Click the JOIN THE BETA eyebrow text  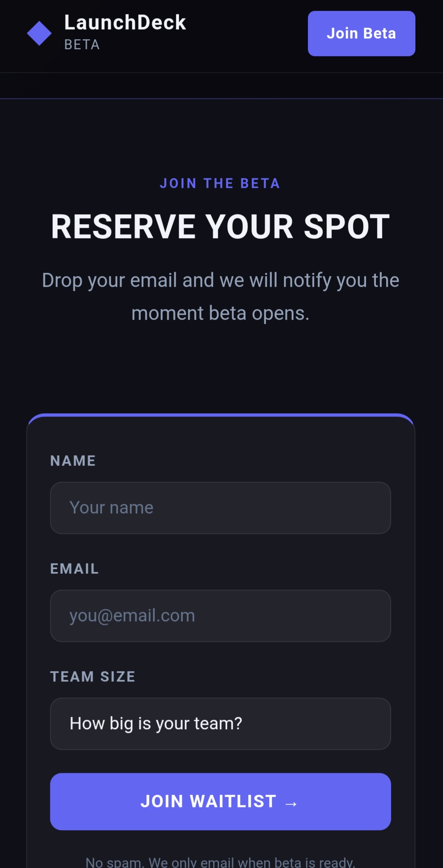coord(220,183)
